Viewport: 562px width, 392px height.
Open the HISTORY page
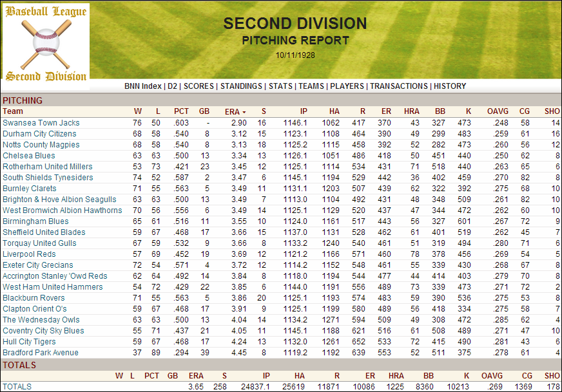pyautogui.click(x=450, y=86)
